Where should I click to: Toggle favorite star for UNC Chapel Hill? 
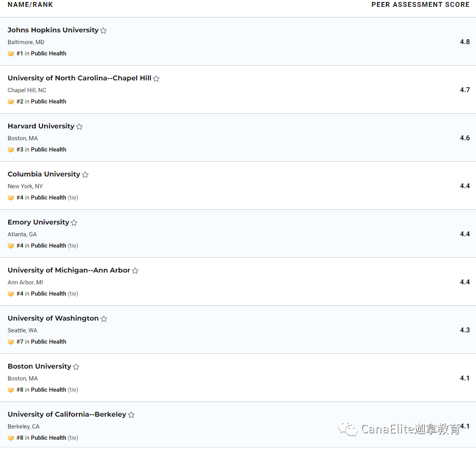156,78
